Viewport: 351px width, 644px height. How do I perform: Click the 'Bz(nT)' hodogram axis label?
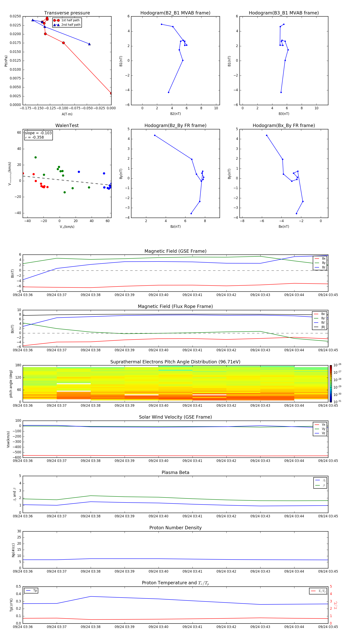(x=175, y=227)
